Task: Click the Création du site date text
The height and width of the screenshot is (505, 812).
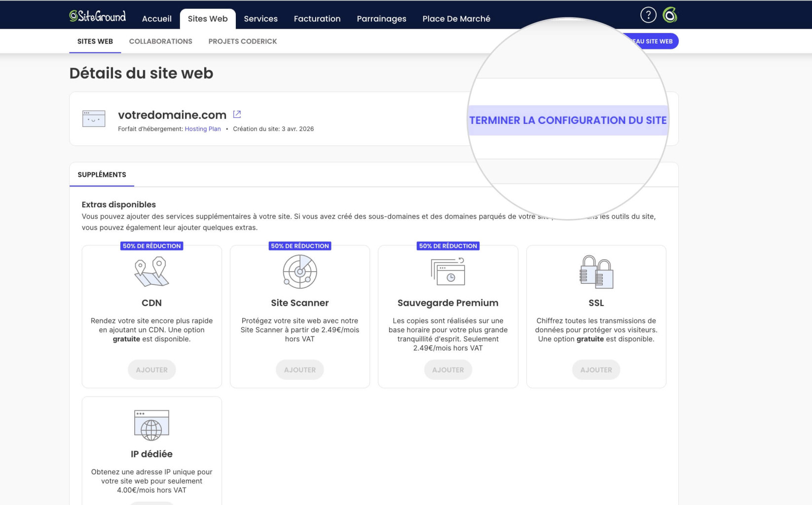Action: point(273,129)
